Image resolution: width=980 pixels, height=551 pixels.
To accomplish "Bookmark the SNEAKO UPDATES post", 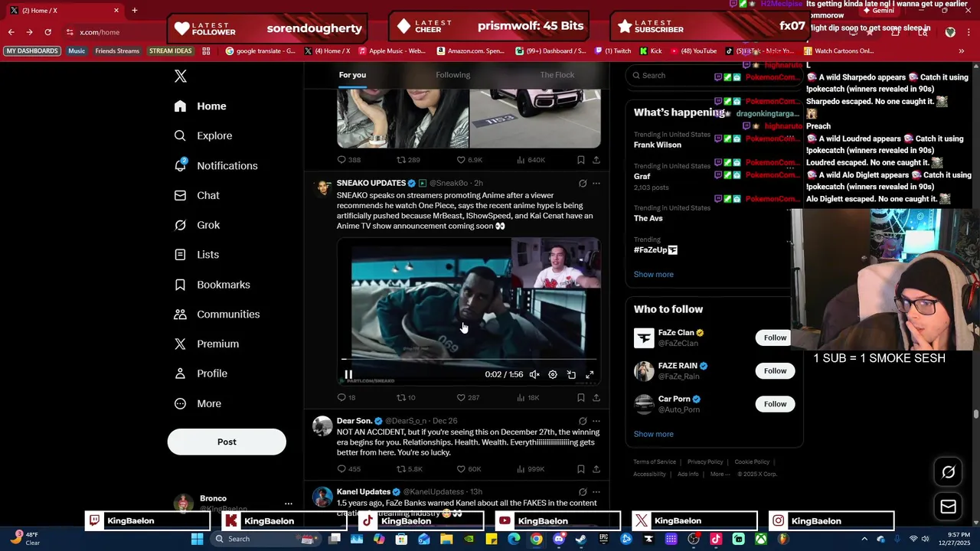I will coord(581,397).
